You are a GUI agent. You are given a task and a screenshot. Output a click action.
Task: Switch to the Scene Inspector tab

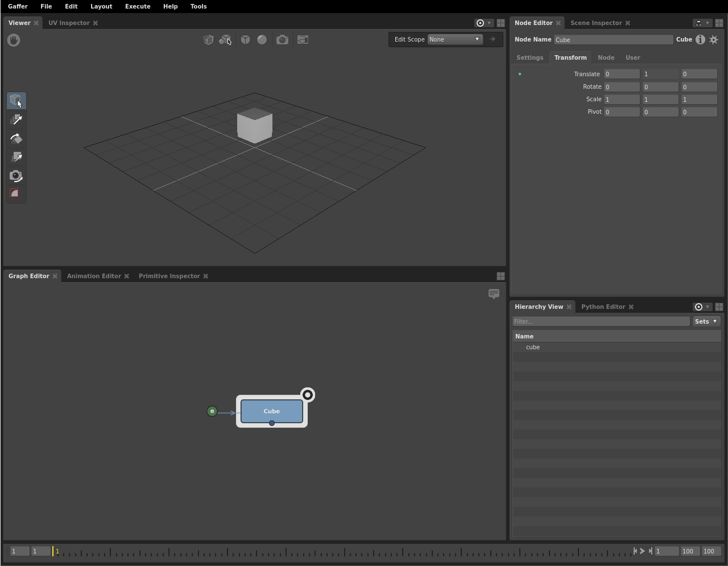pyautogui.click(x=596, y=23)
